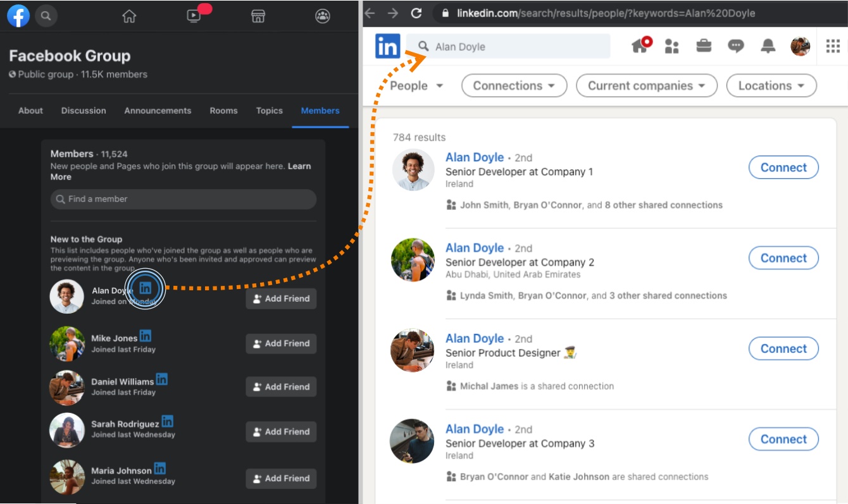Go to Facebook Home icon

coord(129,16)
